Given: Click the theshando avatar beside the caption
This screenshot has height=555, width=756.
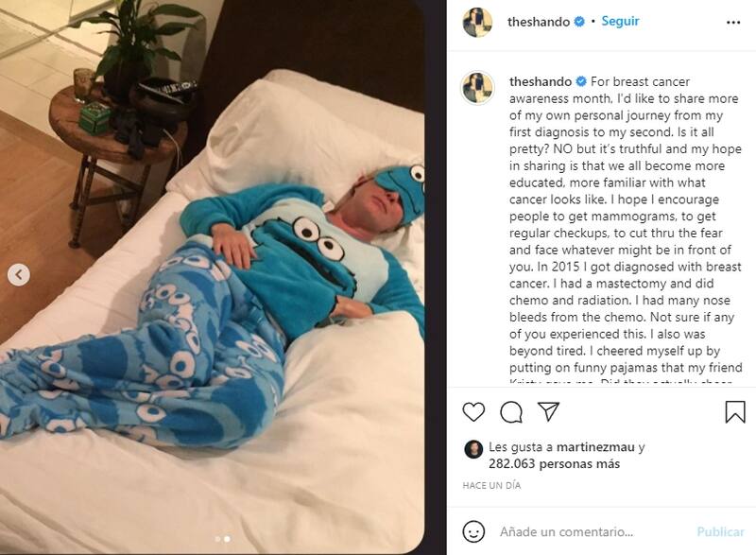Looking at the screenshot, I should (477, 88).
